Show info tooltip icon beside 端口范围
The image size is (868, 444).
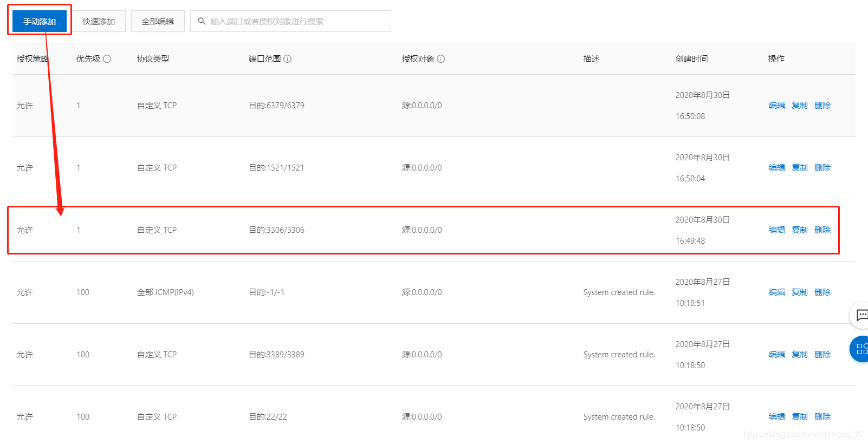point(288,58)
